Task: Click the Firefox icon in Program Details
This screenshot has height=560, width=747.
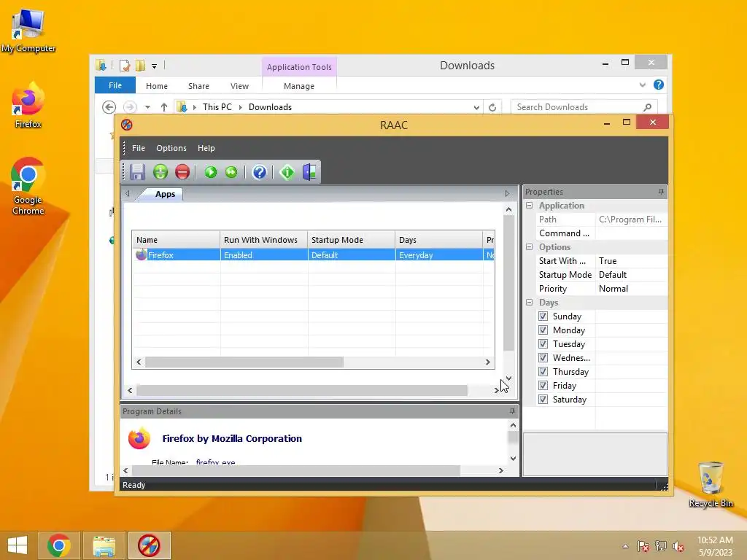Action: coord(139,438)
